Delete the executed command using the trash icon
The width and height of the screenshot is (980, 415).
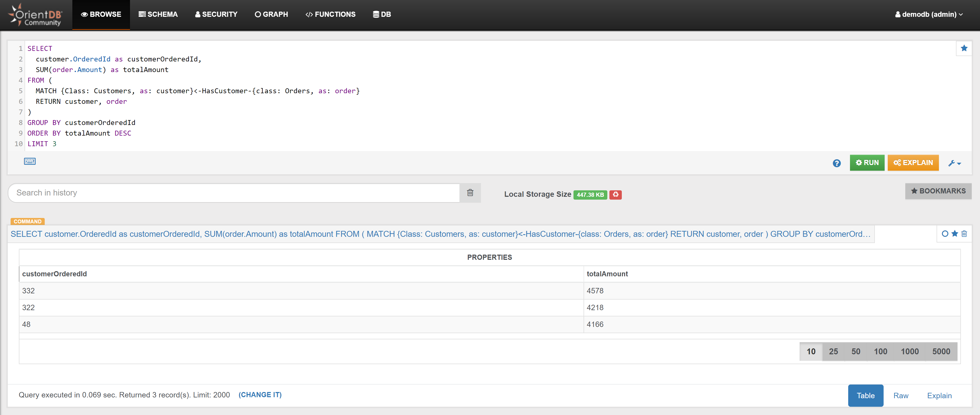[964, 234]
